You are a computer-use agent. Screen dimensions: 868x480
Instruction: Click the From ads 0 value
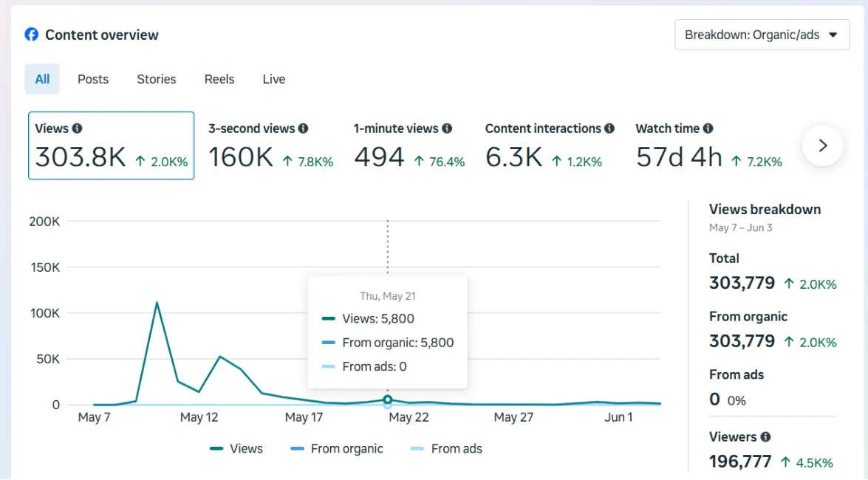714,400
